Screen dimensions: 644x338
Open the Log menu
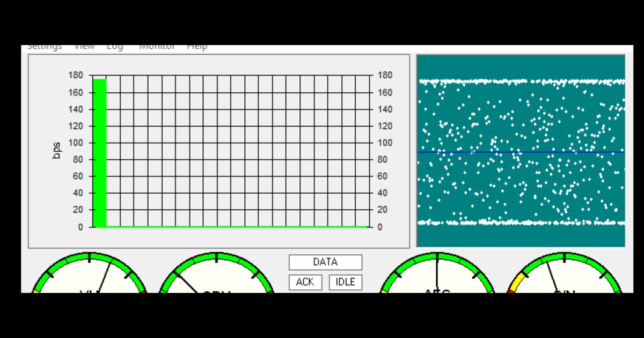tap(114, 46)
